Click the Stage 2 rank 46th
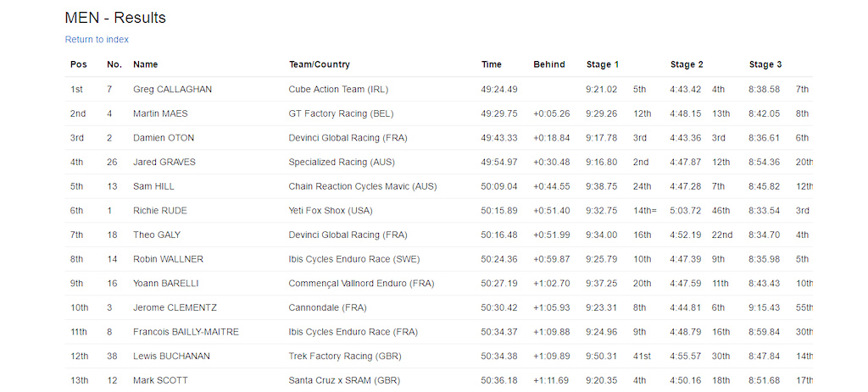Screen dimensions: 868x392 [721, 211]
